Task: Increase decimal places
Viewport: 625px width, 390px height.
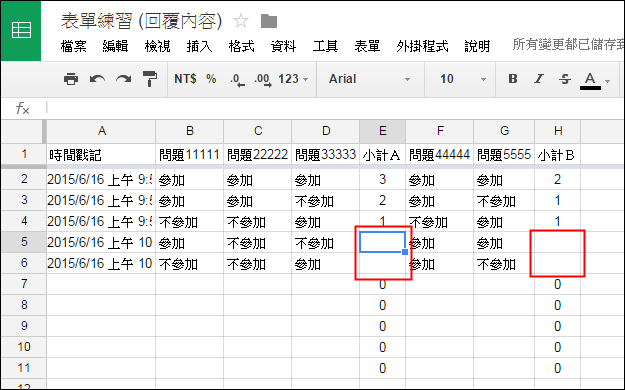Action: [263, 79]
